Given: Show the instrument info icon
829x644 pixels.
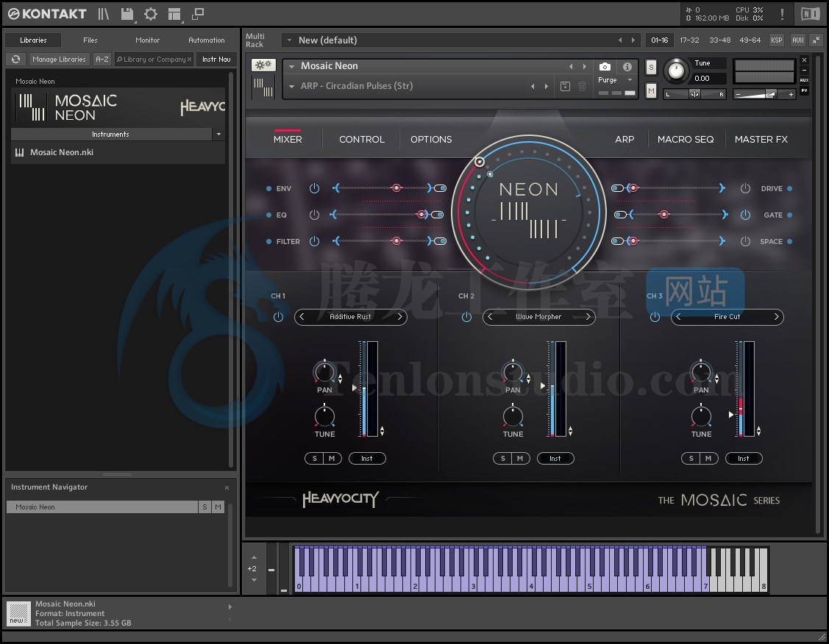Looking at the screenshot, I should (627, 67).
